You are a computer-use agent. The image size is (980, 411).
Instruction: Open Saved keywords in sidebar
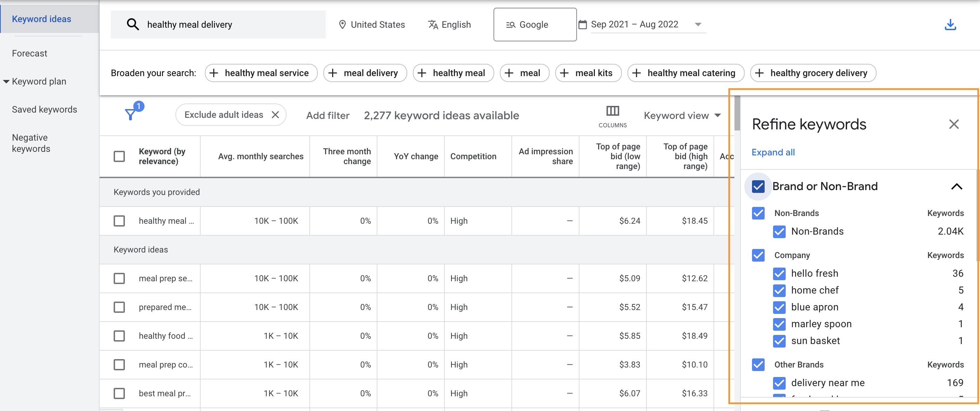coord(45,109)
